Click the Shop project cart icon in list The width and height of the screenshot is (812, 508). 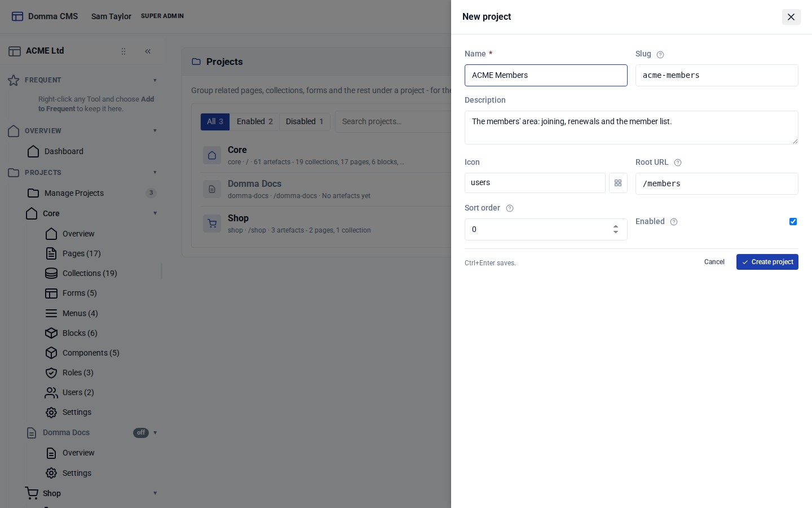pos(212,224)
